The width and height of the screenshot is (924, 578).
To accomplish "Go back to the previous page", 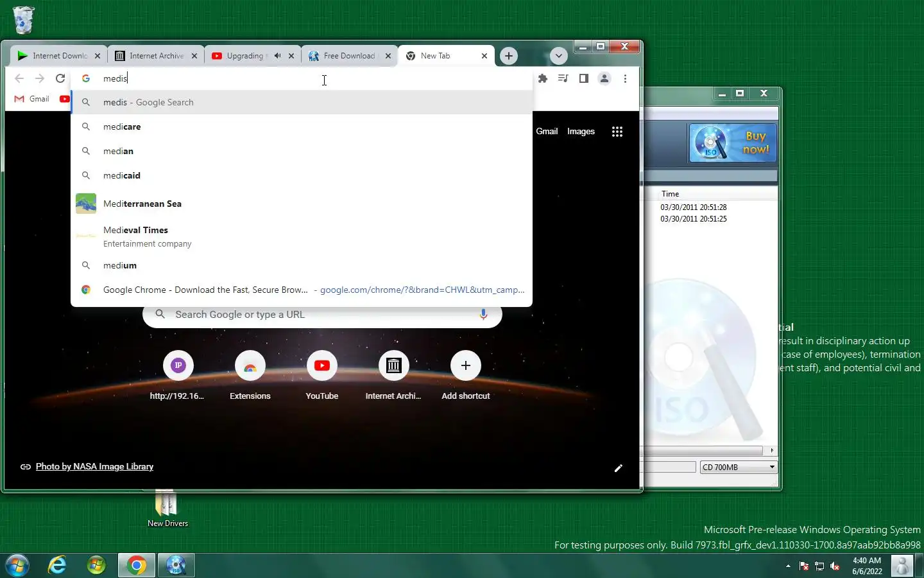I will (x=19, y=78).
